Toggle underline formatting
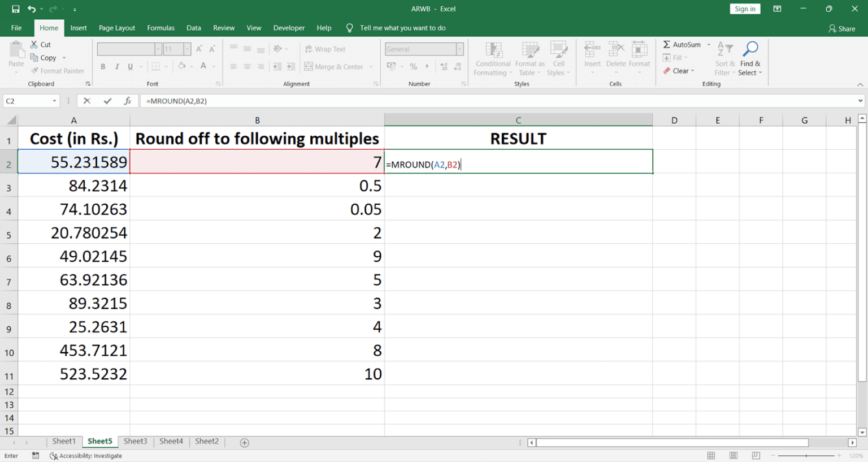Screen dimensions: 868x462 coord(129,66)
